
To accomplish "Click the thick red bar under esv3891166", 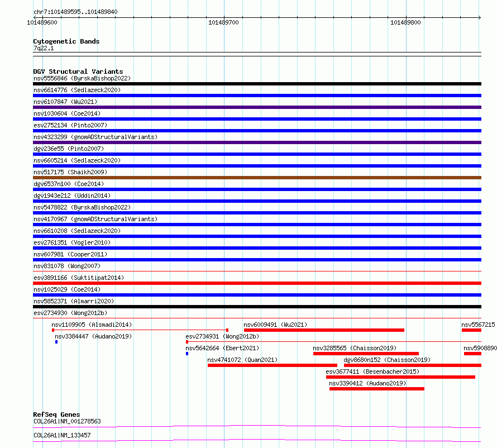I will pyautogui.click(x=257, y=283).
